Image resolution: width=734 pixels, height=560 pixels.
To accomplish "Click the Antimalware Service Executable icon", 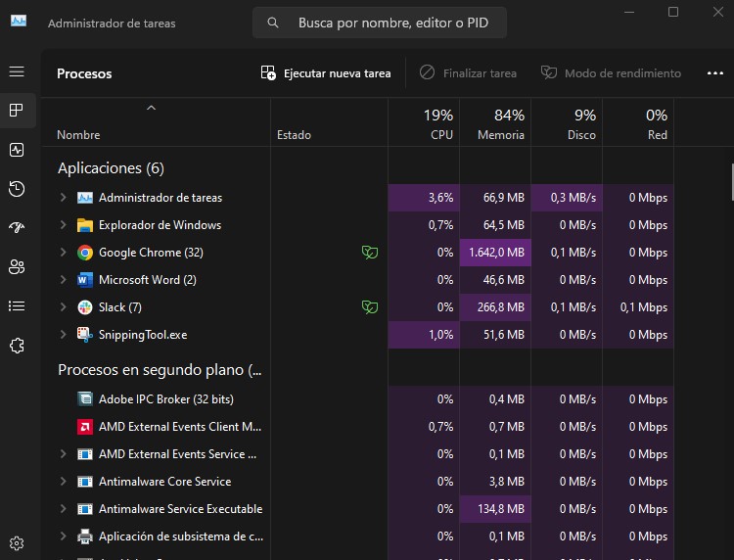I will click(85, 509).
